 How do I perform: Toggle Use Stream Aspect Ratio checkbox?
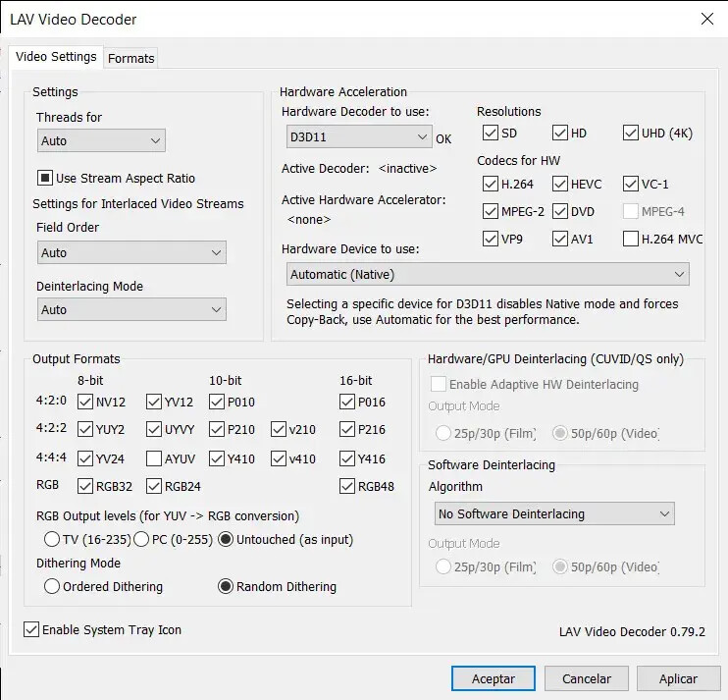point(45,179)
